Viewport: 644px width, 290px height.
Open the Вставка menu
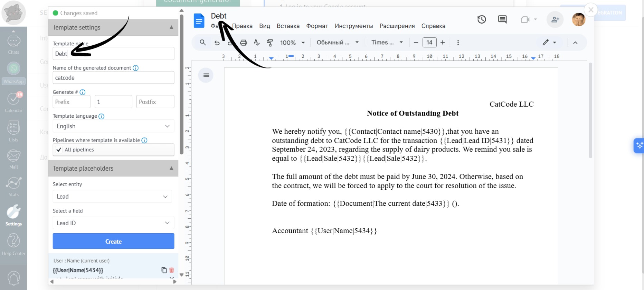tap(288, 26)
